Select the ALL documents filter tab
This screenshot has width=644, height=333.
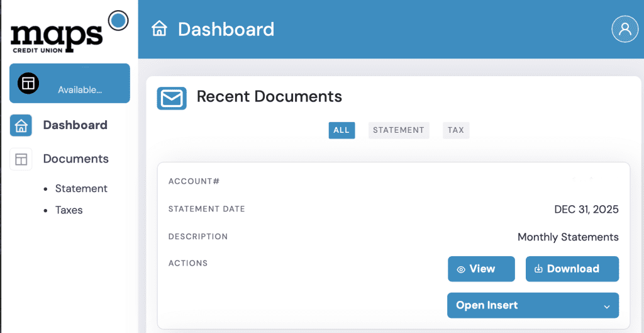341,130
